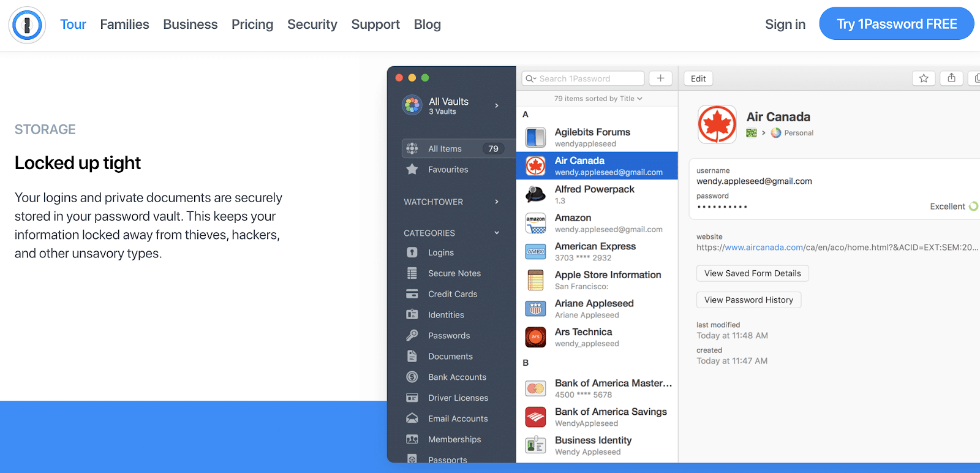The width and height of the screenshot is (980, 473).
Task: Expand the All Vaults chevron
Action: [497, 105]
